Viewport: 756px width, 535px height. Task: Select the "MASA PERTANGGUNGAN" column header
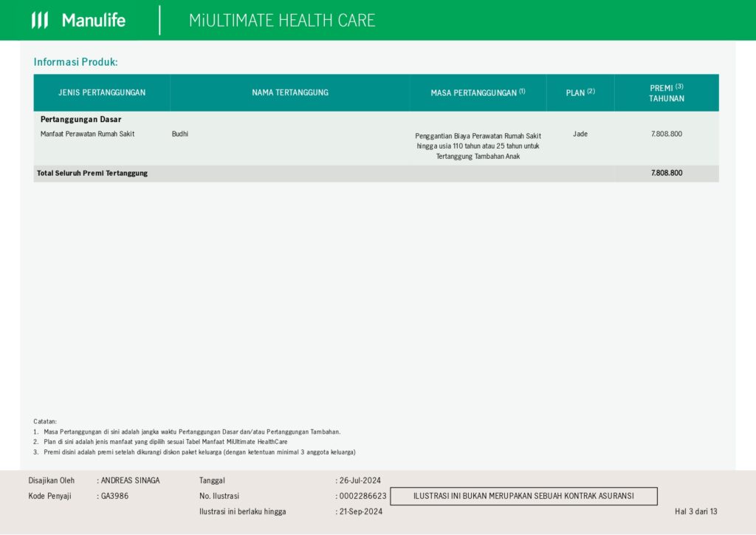coord(478,92)
